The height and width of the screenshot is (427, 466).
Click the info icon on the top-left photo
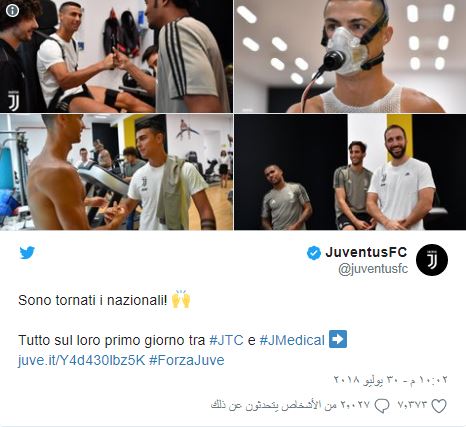pyautogui.click(x=12, y=11)
